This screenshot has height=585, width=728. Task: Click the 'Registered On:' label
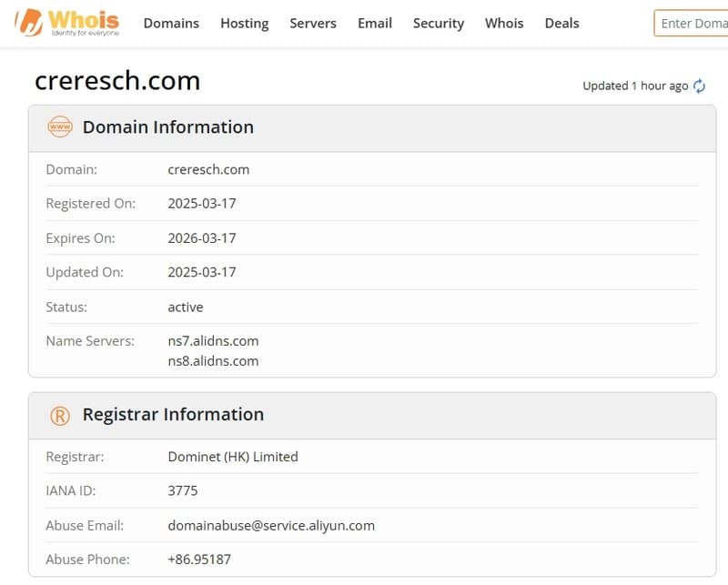click(90, 204)
